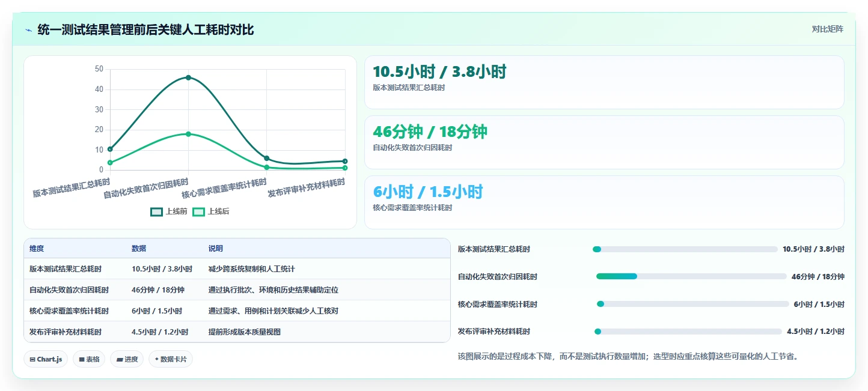
Task: Click the 6小时 / 1.5小时 card value
Action: coord(428,192)
